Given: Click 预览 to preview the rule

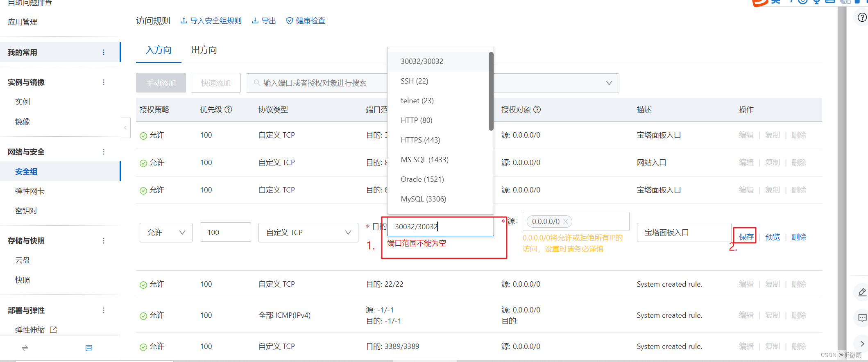Looking at the screenshot, I should [x=773, y=237].
